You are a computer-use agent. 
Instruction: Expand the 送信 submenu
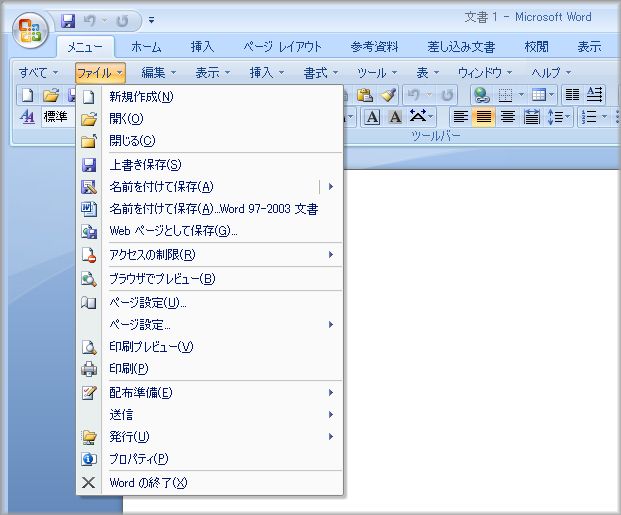pos(210,415)
